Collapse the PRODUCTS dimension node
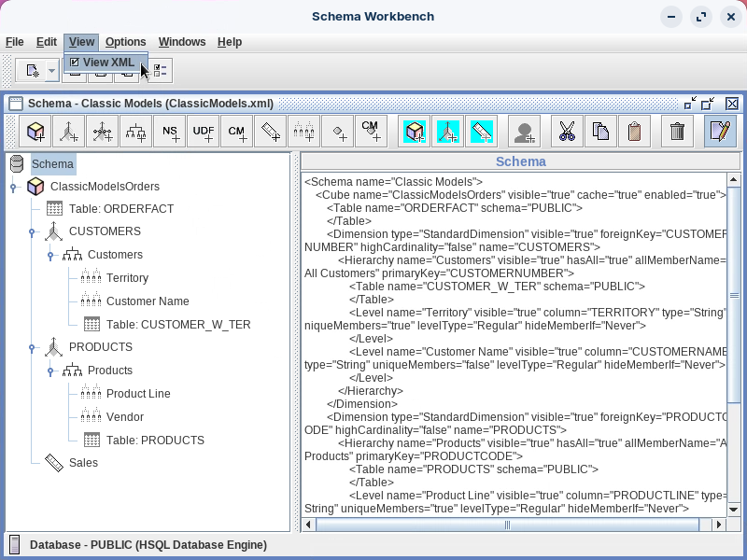 32,348
